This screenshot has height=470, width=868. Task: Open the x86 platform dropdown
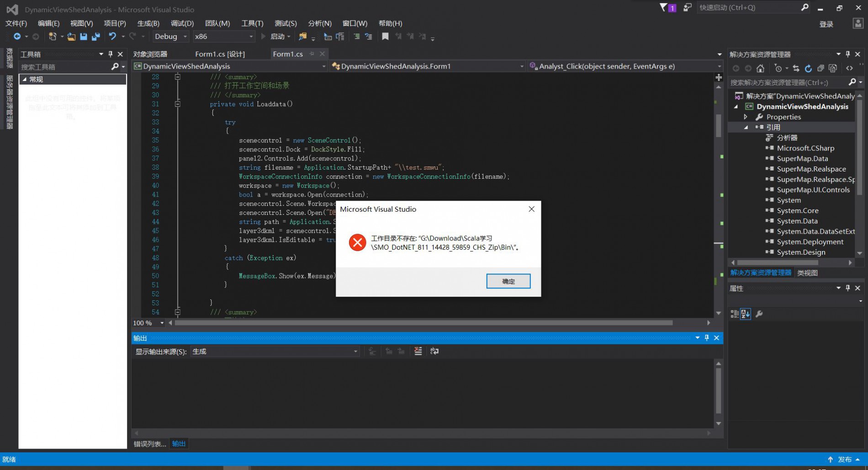(x=223, y=37)
